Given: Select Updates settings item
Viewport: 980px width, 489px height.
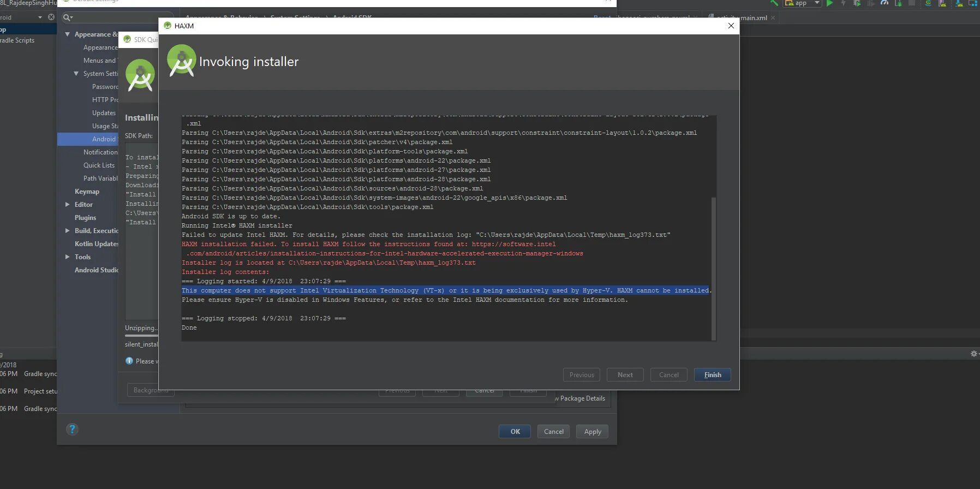Looking at the screenshot, I should 104,113.
